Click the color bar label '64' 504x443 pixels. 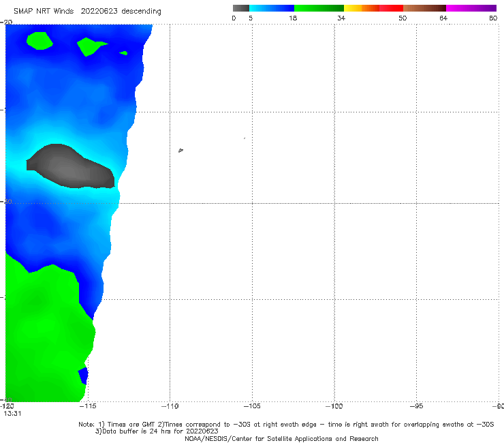tap(443, 18)
